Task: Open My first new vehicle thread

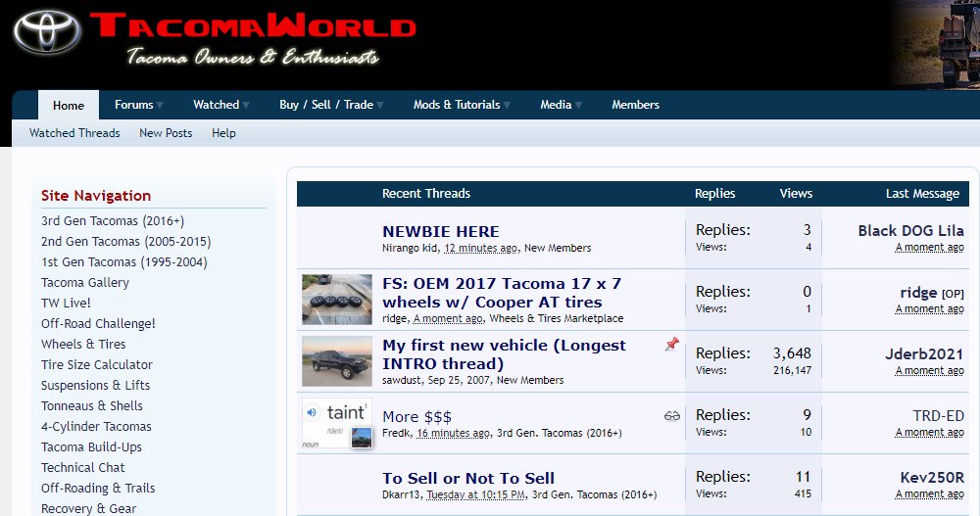Action: 504,354
